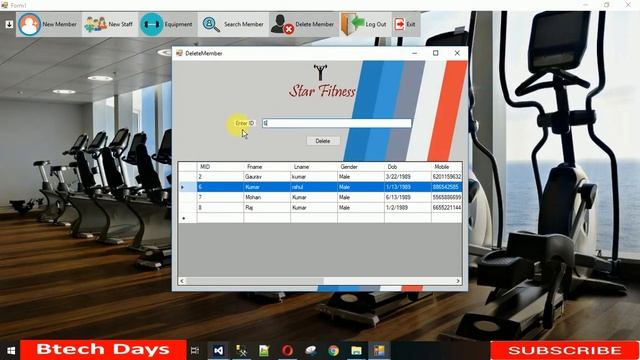Screen dimensions: 640x360
Task: Click the running form app taskbar icon
Action: point(379,351)
